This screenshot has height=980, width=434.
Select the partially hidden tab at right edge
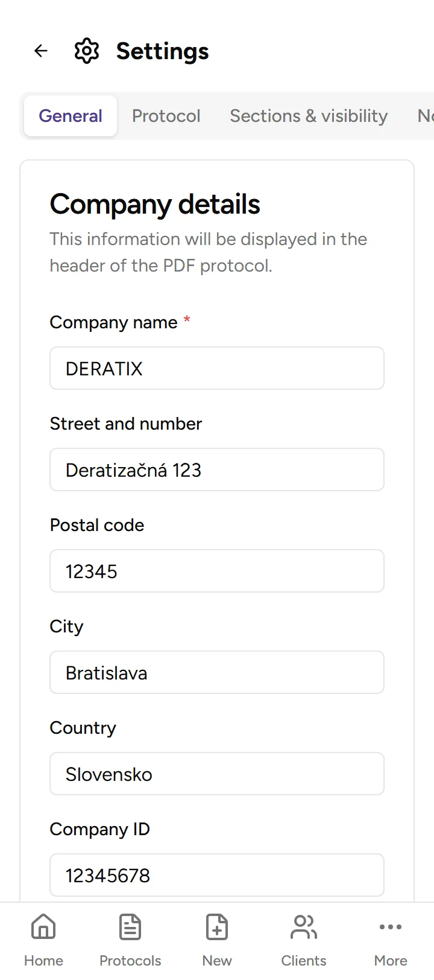click(425, 116)
